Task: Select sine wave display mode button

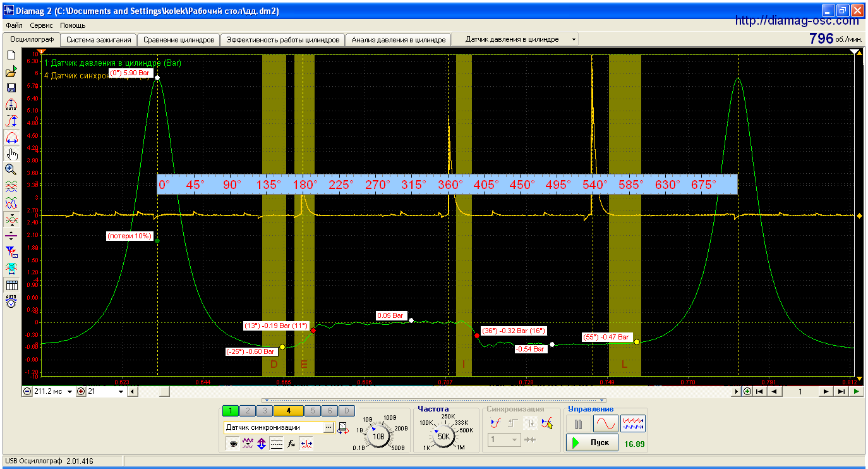Action: [x=605, y=423]
